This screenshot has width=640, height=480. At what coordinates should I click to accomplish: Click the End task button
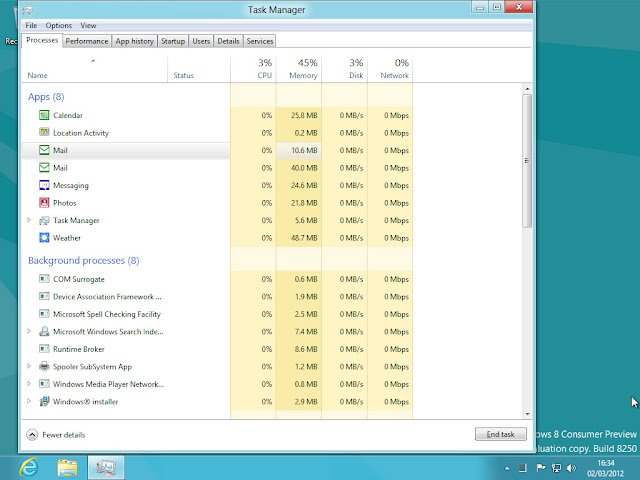[500, 434]
